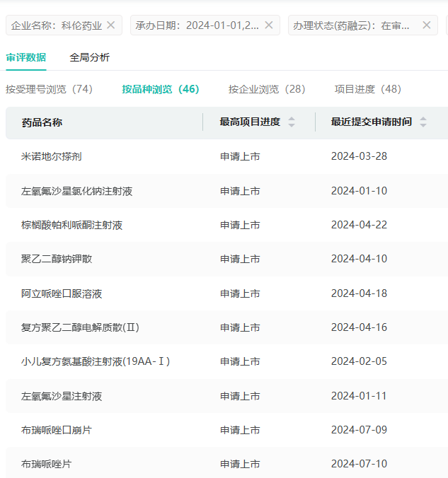Remove the 承办日期 filter tag
Screen dimensions: 448x478
point(268,25)
